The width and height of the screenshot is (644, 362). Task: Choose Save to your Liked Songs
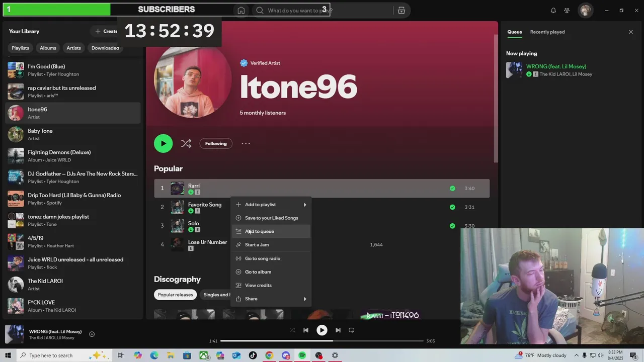(x=271, y=218)
